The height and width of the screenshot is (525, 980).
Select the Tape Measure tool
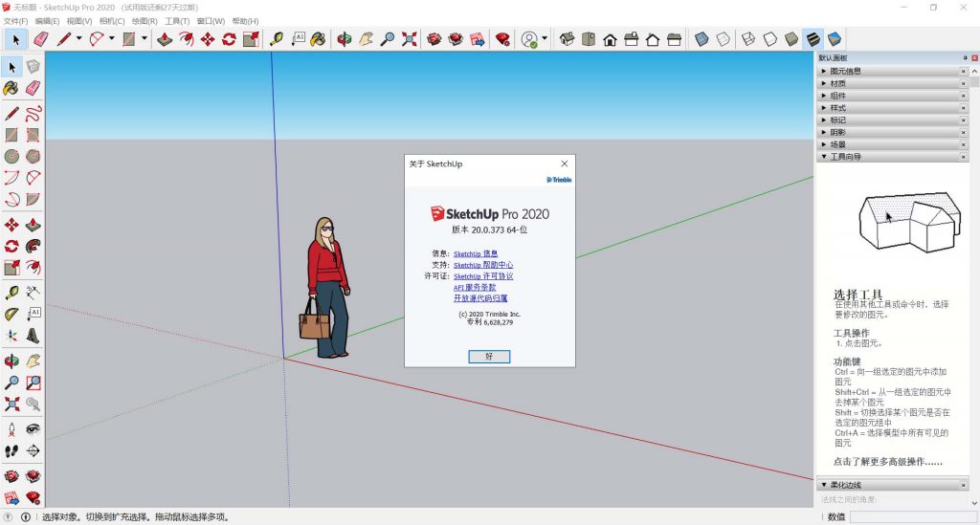pyautogui.click(x=277, y=39)
